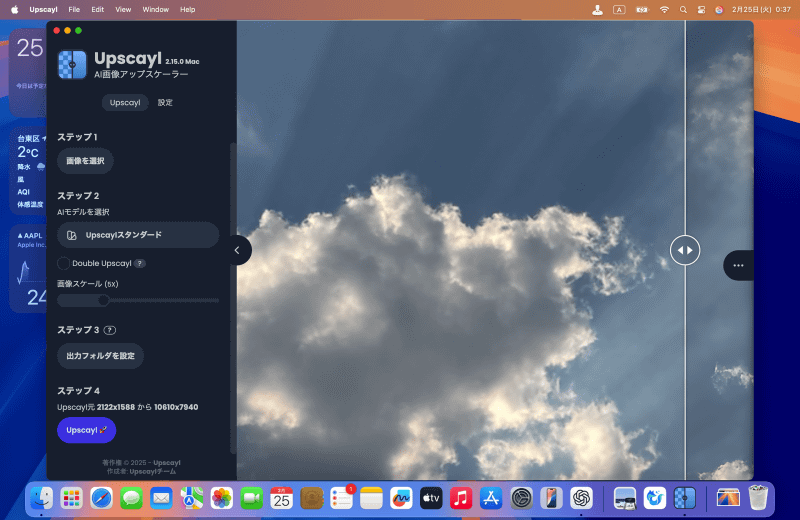Click the Wi-Fi status icon
Screen dimensions: 800x520
click(664, 9)
